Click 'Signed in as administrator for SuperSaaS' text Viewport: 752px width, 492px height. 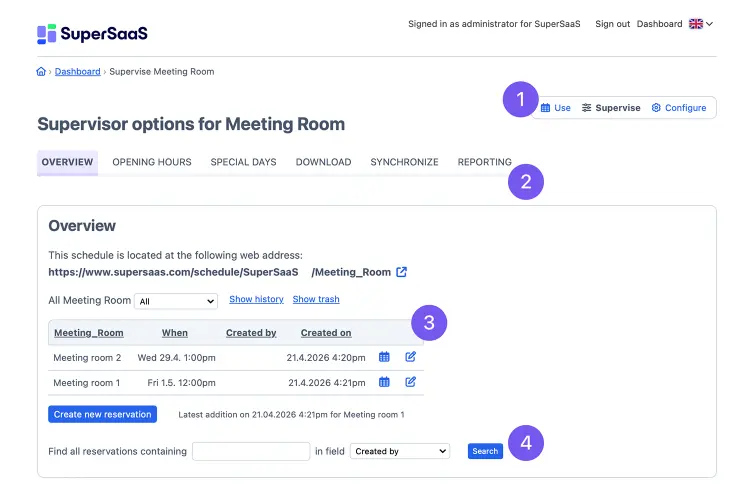(494, 24)
